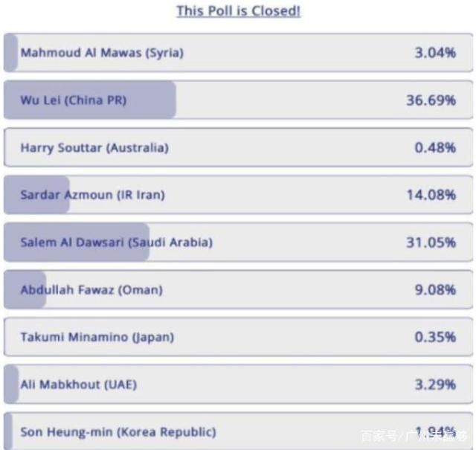476x450 pixels.
Task: Select the Takumi Minamino (Japan) poll option
Action: coord(97,337)
